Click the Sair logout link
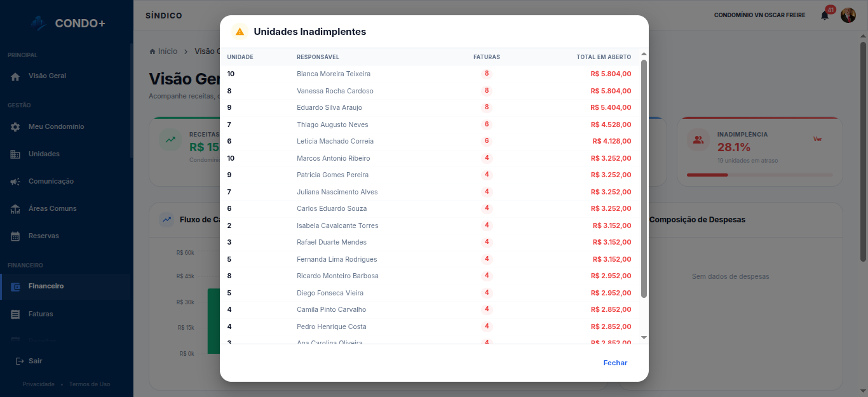 (x=29, y=361)
